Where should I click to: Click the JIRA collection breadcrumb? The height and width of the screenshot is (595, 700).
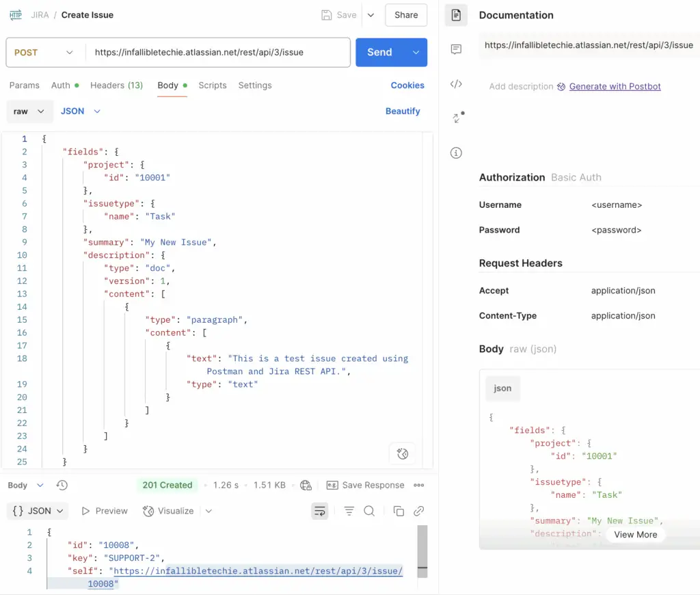(40, 15)
